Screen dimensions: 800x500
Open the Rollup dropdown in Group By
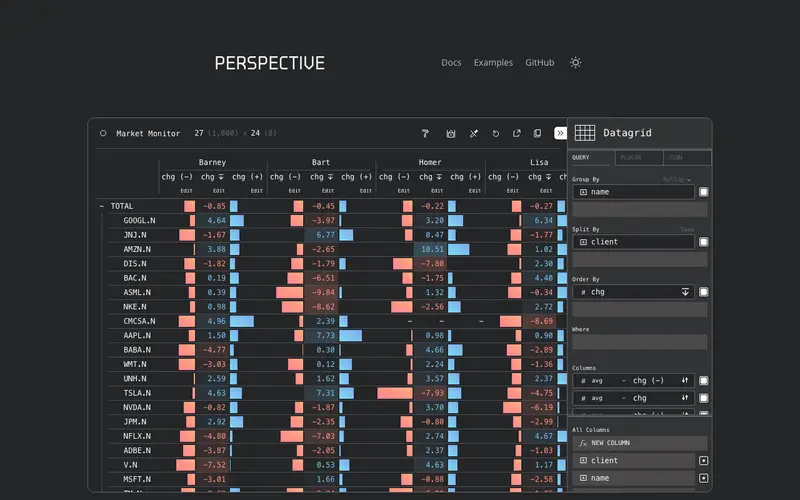tap(677, 180)
